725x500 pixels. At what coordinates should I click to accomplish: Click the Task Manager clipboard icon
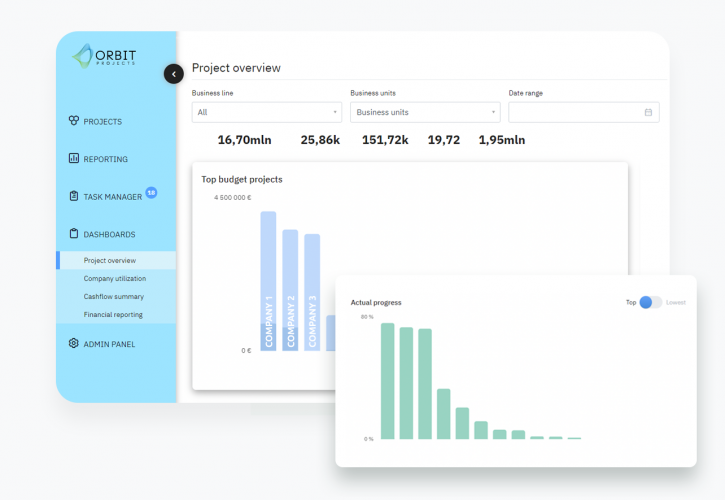tap(74, 196)
